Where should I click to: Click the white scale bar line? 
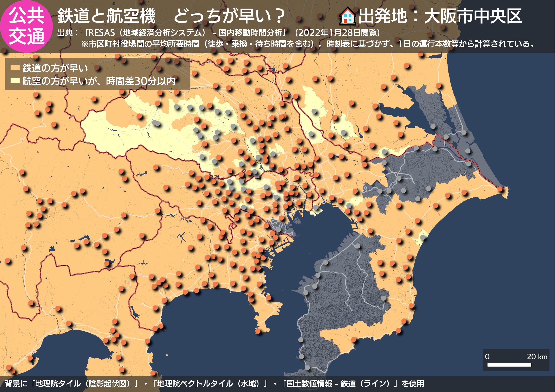[x=509, y=365]
